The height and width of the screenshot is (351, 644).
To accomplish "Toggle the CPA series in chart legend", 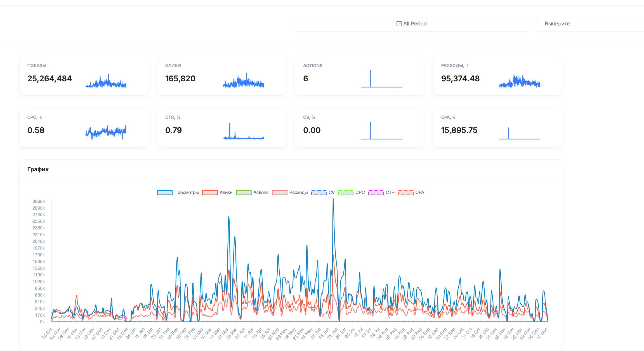I will [411, 193].
